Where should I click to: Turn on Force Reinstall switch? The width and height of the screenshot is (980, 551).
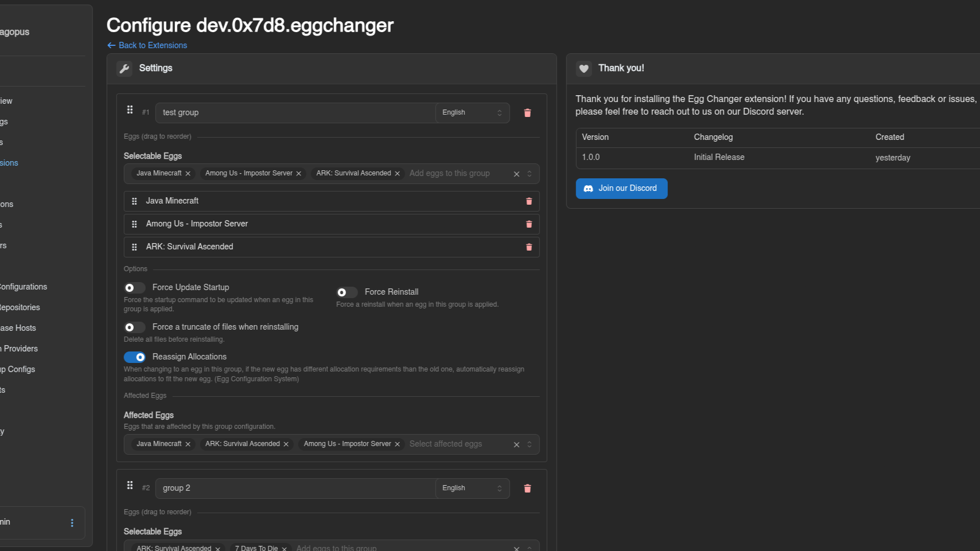[x=347, y=292]
